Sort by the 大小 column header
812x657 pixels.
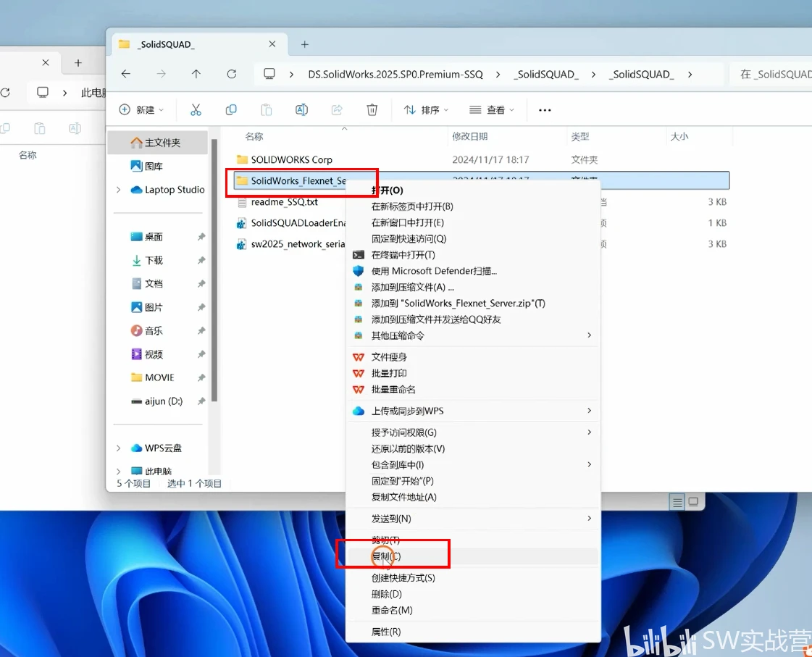pyautogui.click(x=679, y=137)
